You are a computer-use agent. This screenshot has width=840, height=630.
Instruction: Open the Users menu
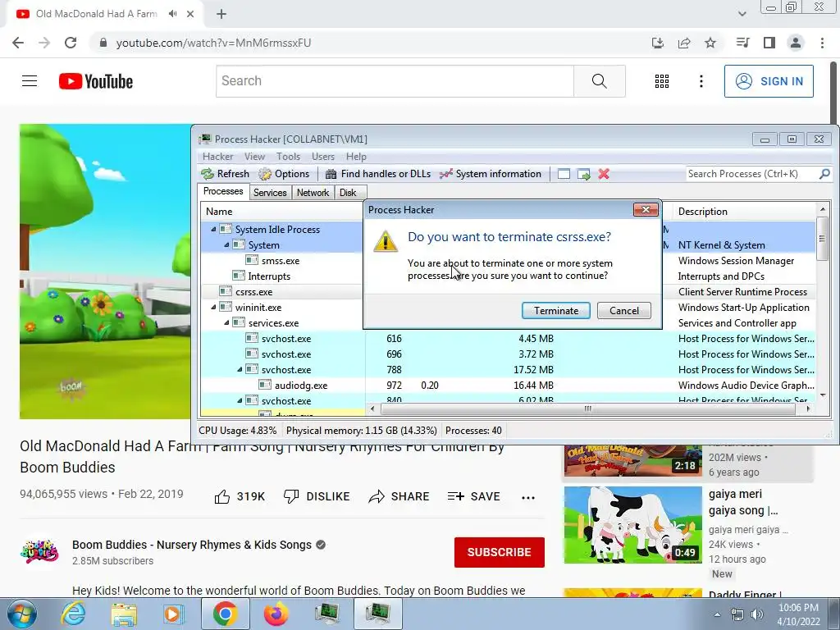[x=323, y=157]
